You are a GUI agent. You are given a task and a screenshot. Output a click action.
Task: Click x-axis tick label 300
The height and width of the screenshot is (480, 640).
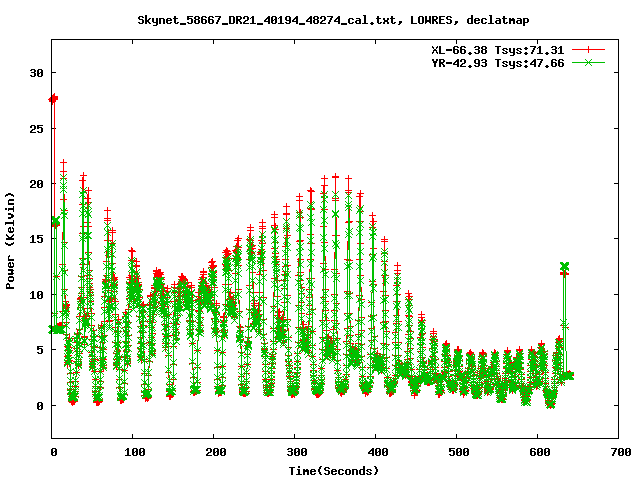(296, 452)
